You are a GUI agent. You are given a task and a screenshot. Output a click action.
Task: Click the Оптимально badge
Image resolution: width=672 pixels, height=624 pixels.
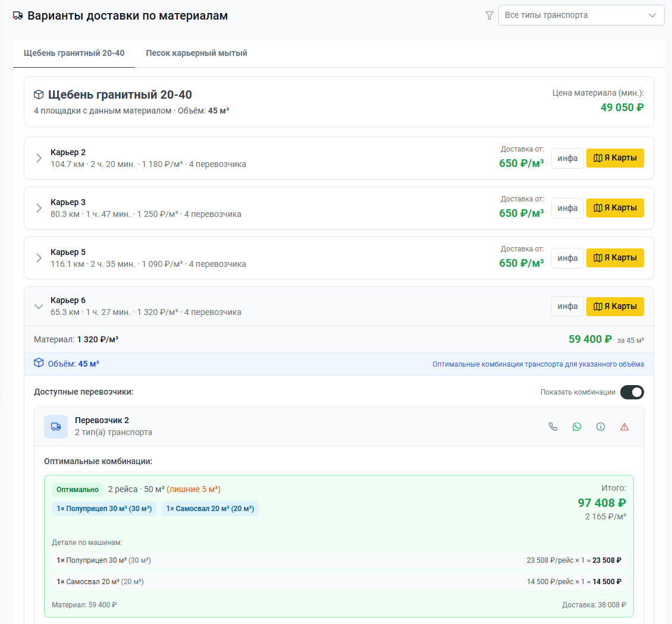pos(77,490)
